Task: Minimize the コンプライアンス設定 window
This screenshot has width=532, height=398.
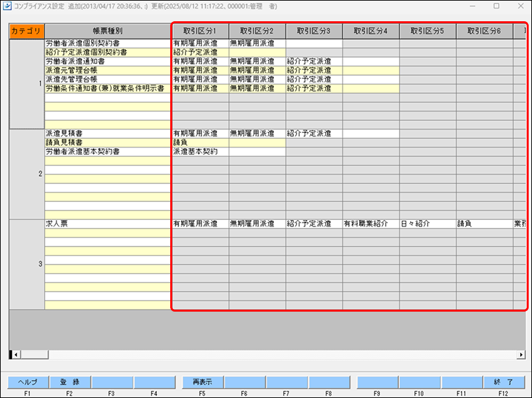Action: [473, 6]
